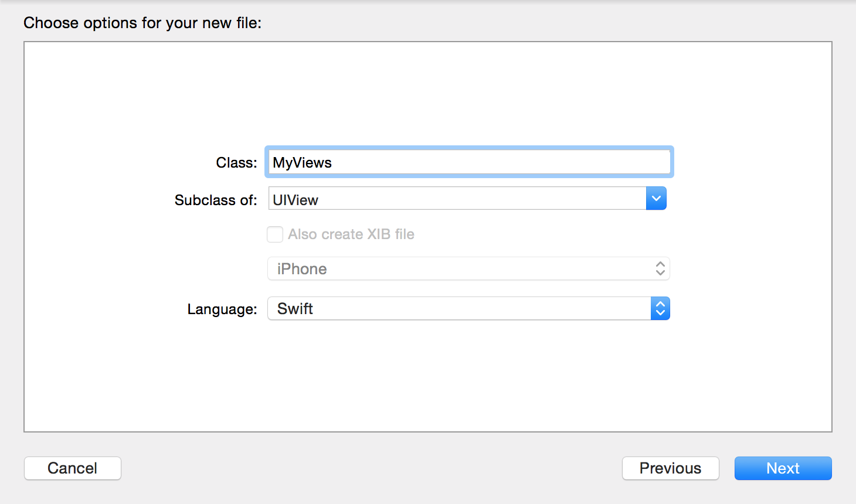Open the Language Swift popup menu
This screenshot has height=504, width=856.
pyautogui.click(x=468, y=309)
